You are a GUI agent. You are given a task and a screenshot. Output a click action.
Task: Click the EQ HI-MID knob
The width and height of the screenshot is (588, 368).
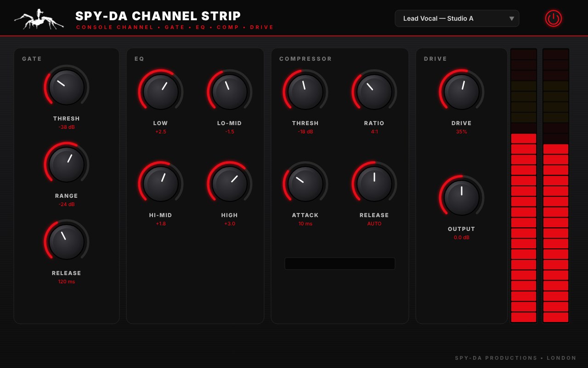[x=161, y=184]
